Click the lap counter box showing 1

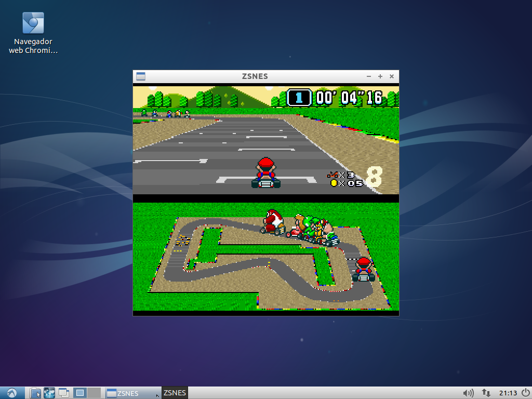click(299, 98)
